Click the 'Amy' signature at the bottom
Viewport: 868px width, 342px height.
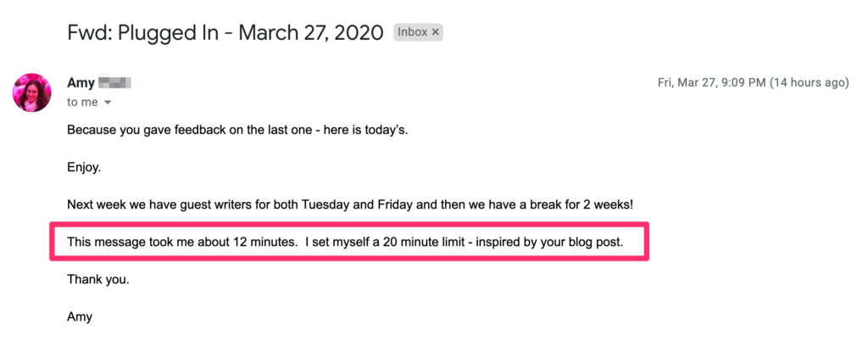click(79, 317)
